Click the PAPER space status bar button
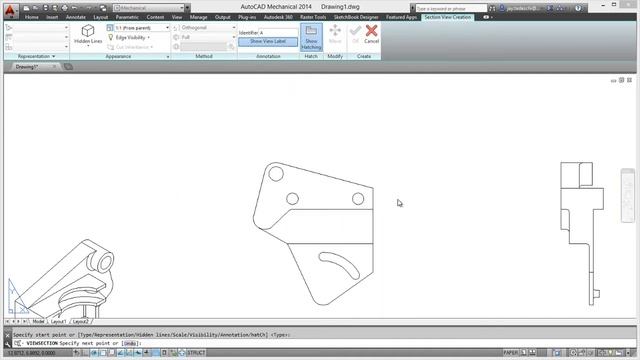 tap(511, 353)
